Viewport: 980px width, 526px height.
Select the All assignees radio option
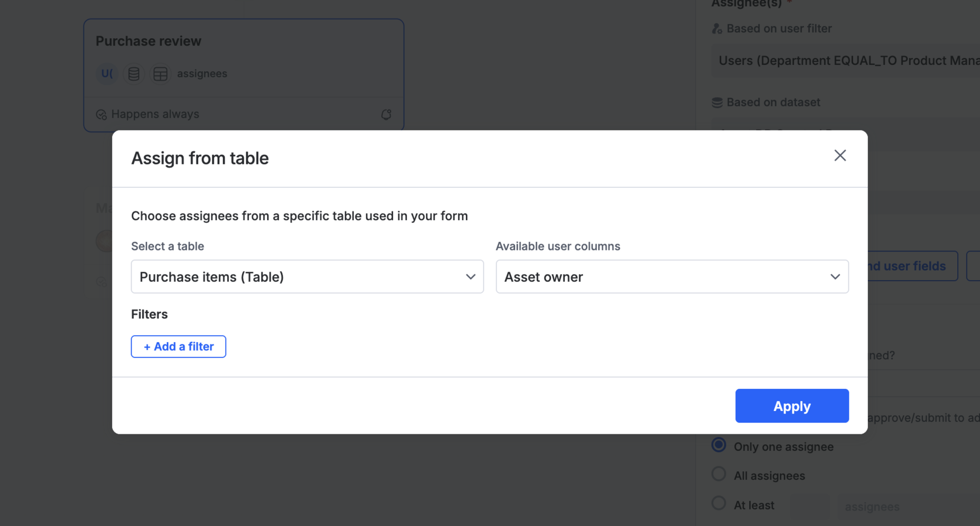(718, 474)
